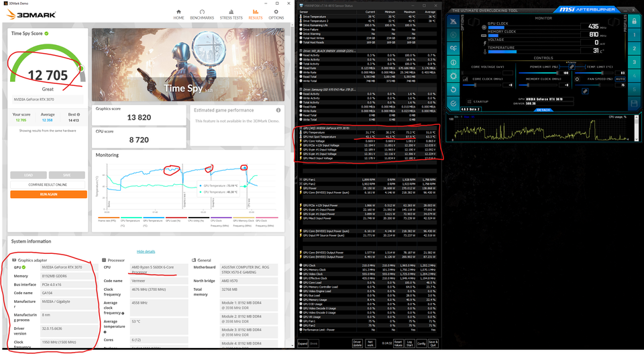Switch to the Benchmarks tab in 3DMark

coord(202,14)
